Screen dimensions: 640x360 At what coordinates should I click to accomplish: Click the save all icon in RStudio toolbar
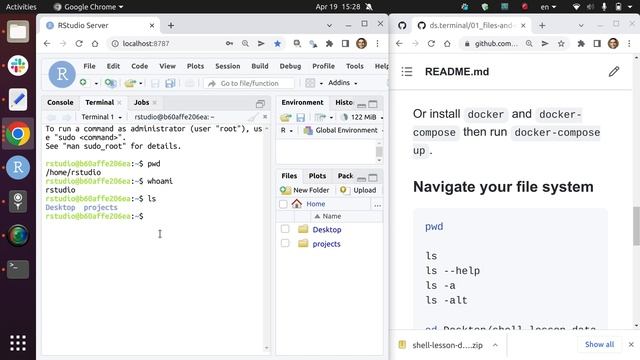(x=170, y=83)
